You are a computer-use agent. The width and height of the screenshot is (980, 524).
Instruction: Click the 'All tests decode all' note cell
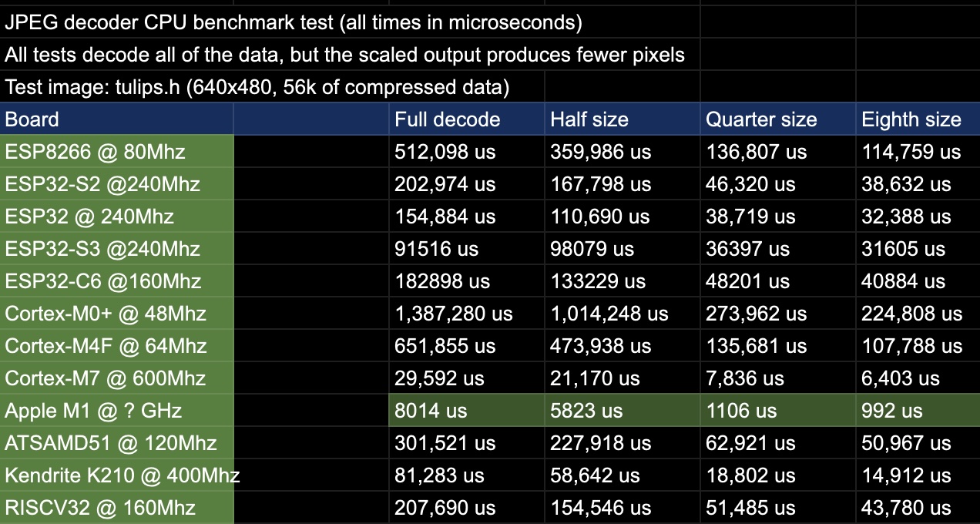click(344, 55)
